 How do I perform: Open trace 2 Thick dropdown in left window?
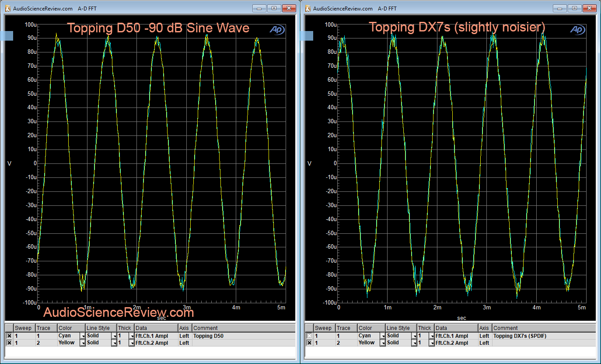[x=131, y=343]
